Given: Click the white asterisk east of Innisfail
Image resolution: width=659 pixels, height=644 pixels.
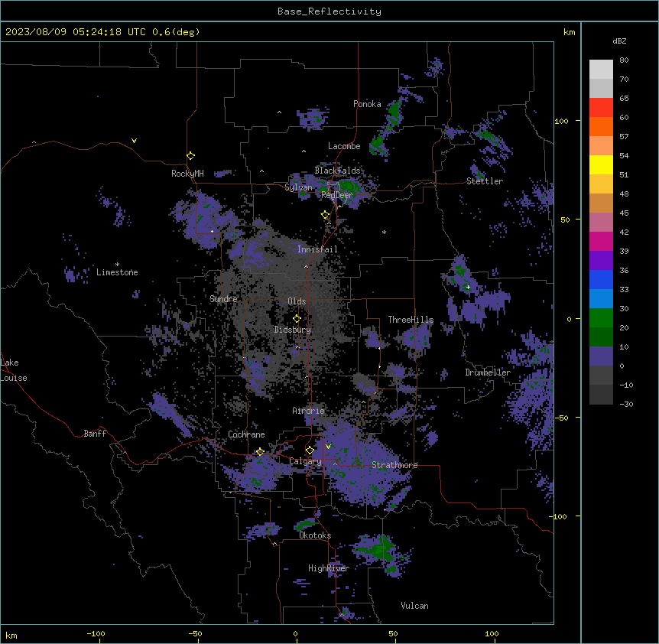Looking at the screenshot, I should point(384,232).
